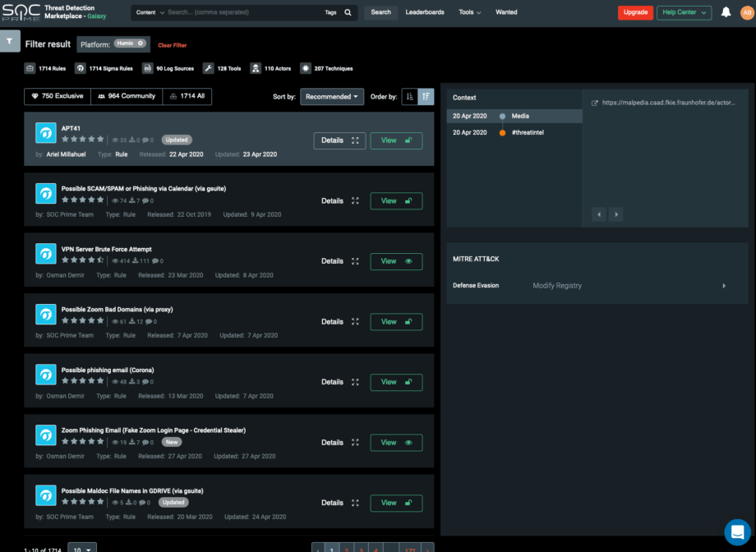The width and height of the screenshot is (756, 552).
Task: Set order to ascending
Action: pyautogui.click(x=410, y=97)
